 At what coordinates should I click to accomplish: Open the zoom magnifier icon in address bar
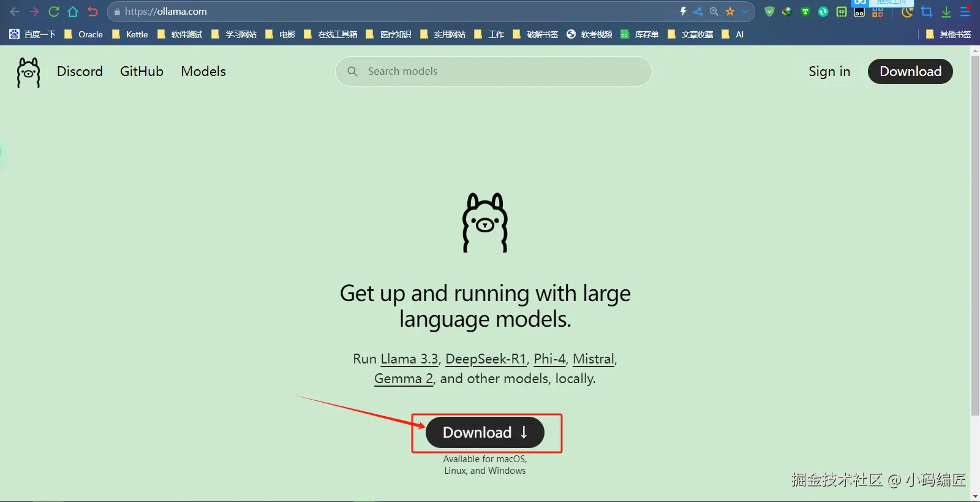tap(714, 11)
